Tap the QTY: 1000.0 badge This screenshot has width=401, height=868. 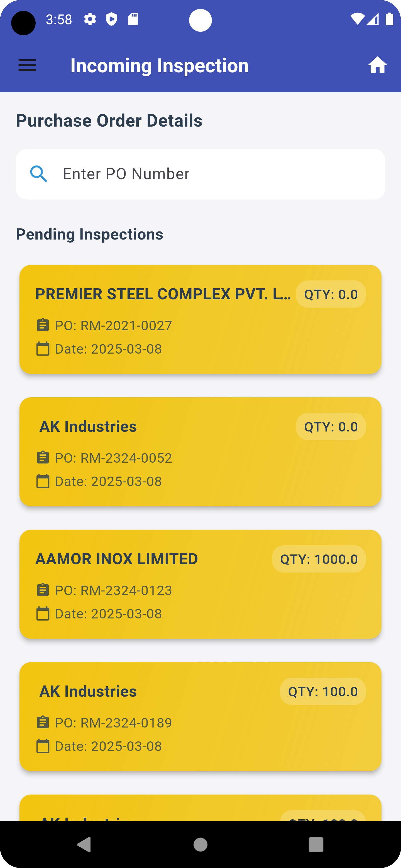click(x=319, y=559)
